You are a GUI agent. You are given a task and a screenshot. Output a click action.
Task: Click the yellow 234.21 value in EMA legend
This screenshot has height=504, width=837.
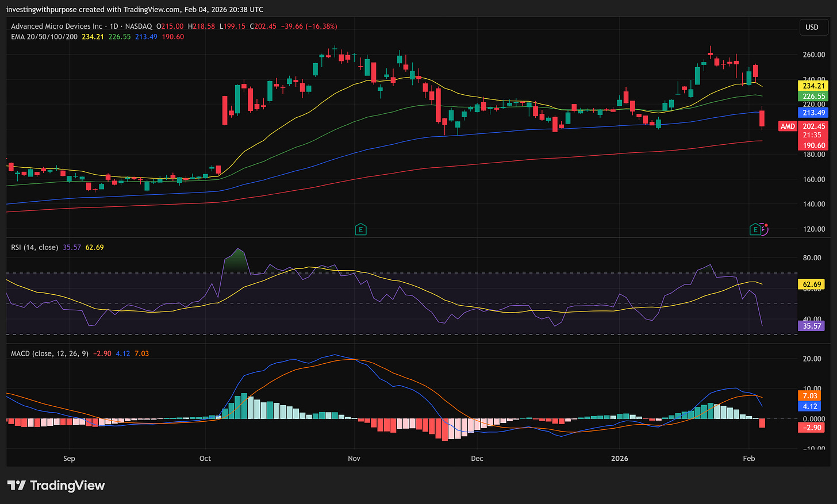click(93, 37)
